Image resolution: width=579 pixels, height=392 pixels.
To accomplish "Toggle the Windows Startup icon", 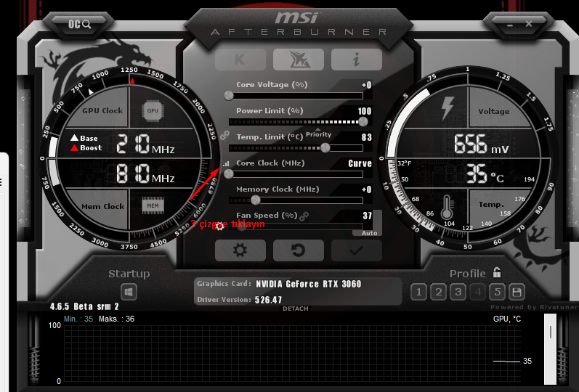I will coord(129,292).
